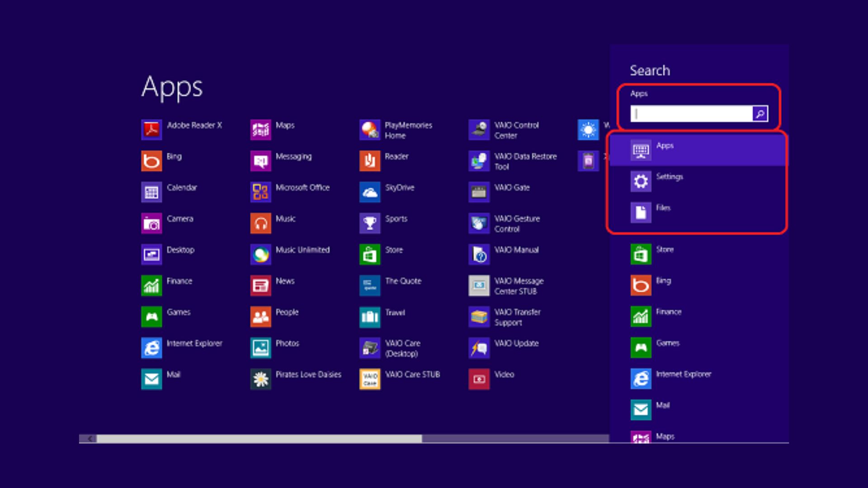Open the Desktop tile
The width and height of the screenshot is (868, 488).
click(151, 254)
